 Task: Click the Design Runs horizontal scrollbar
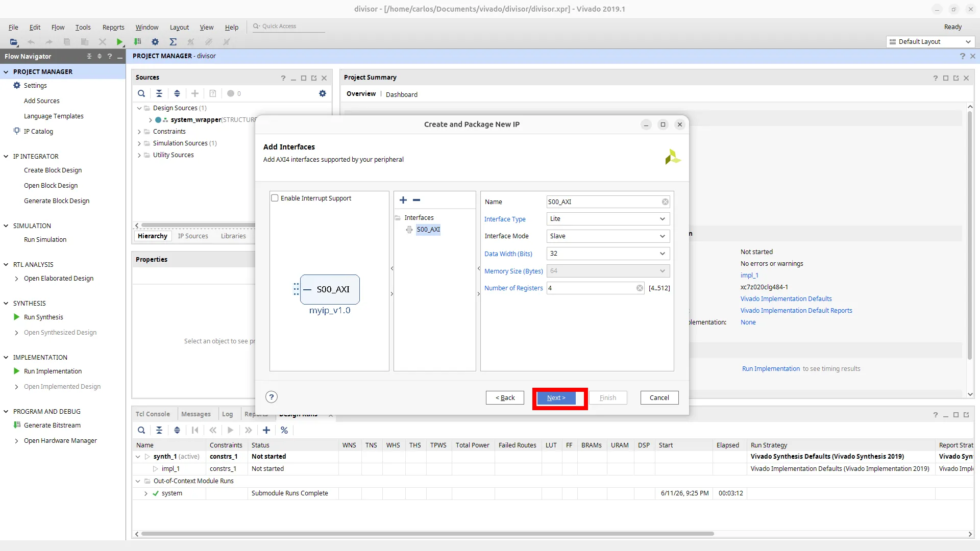(x=427, y=534)
